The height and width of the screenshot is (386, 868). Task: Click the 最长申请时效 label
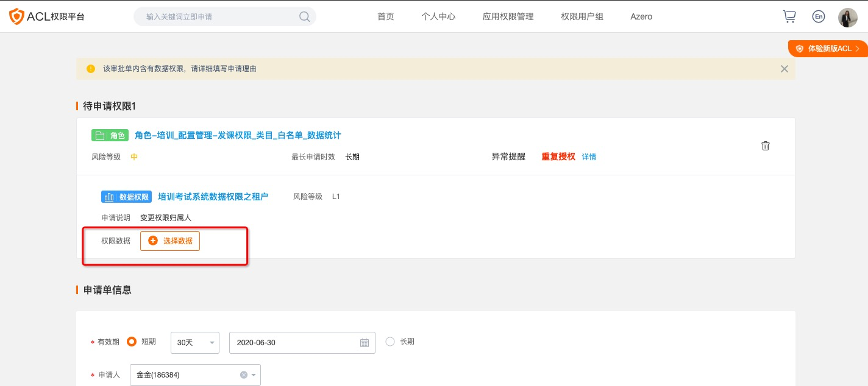tap(313, 156)
